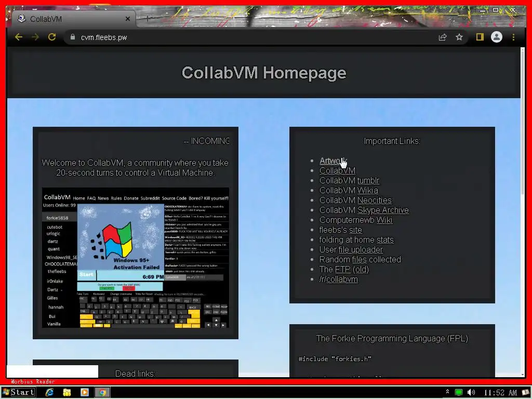This screenshot has height=399, width=532.
Task: Open the CollabVM link
Action: [x=337, y=170]
